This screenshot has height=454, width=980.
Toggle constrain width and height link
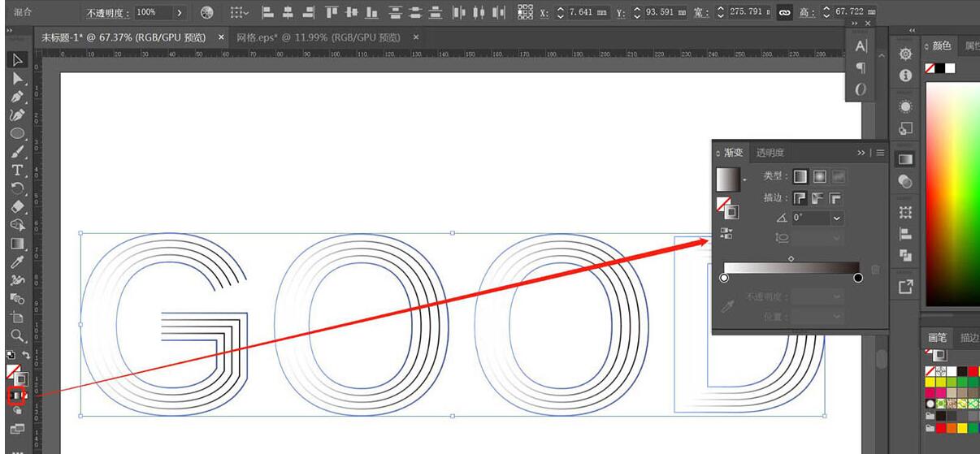point(784,13)
